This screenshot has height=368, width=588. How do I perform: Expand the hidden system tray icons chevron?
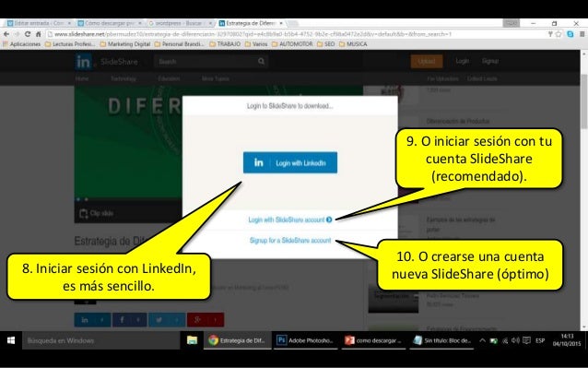[x=483, y=340]
